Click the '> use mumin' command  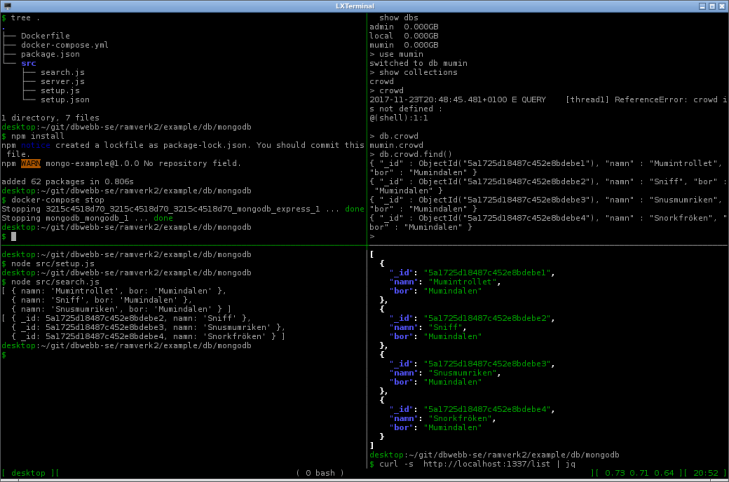(x=396, y=54)
